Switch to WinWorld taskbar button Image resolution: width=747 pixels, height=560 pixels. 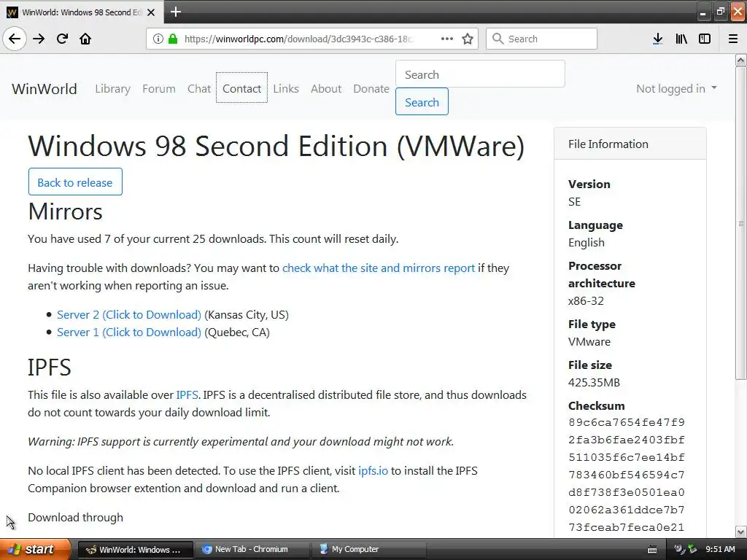[x=135, y=549]
